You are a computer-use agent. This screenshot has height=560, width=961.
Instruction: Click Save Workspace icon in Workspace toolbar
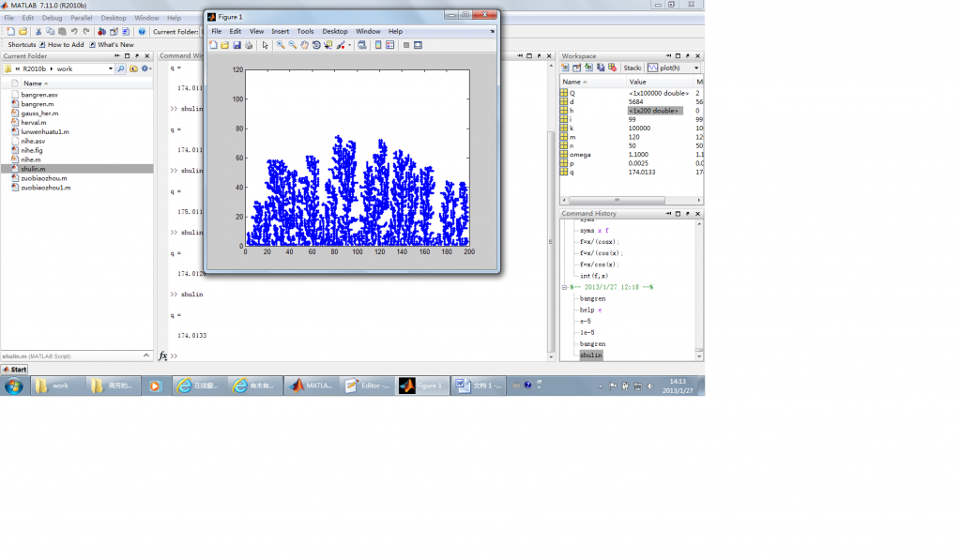(601, 68)
